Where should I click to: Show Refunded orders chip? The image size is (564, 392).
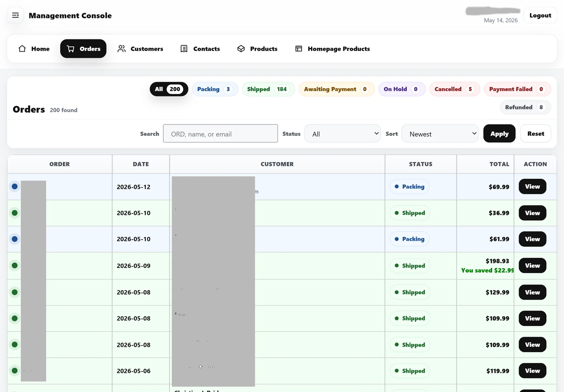pos(526,107)
